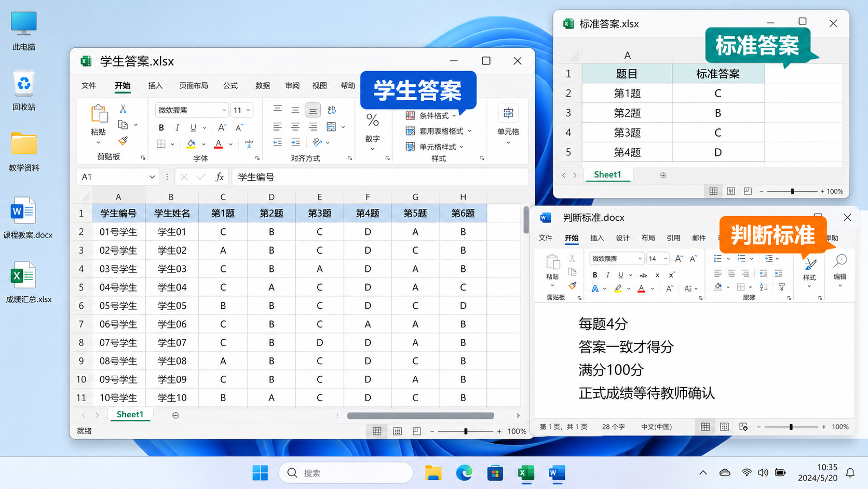This screenshot has height=489, width=868.
Task: Toggle Bold in 判断标准.docx ribbon
Action: pyautogui.click(x=595, y=275)
